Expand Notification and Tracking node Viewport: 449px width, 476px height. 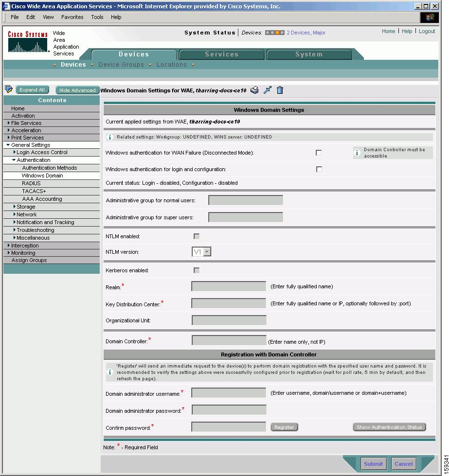[14, 222]
